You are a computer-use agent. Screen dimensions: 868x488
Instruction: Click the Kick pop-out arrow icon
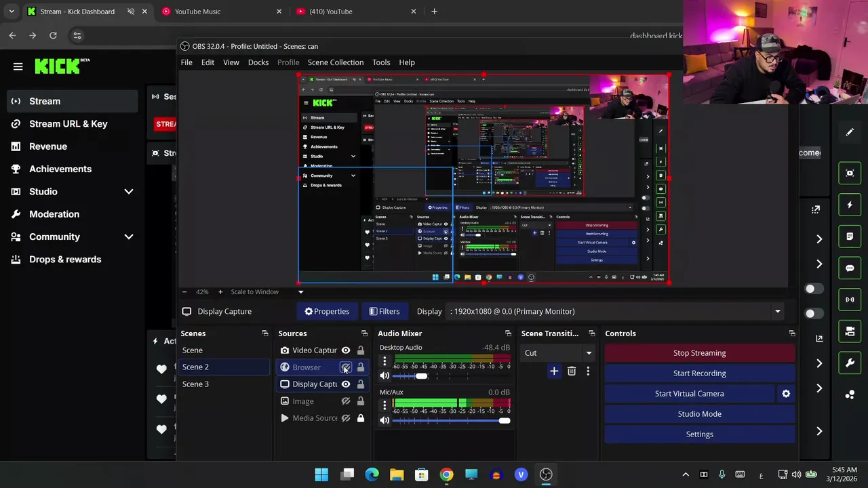tap(816, 209)
